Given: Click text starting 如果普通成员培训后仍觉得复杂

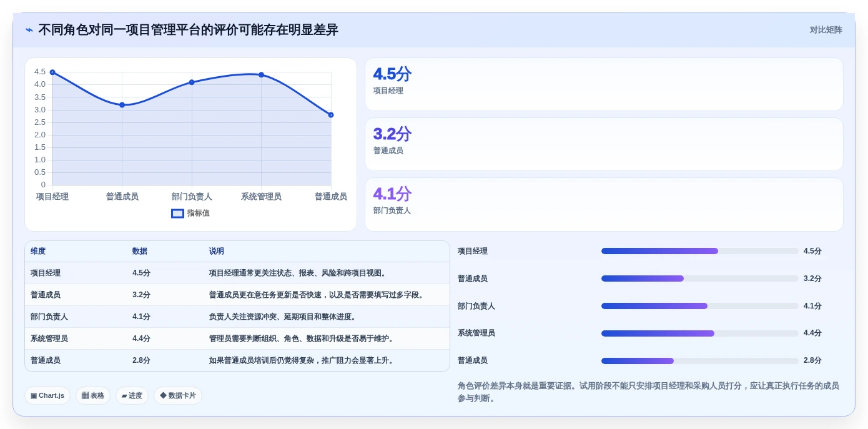Looking at the screenshot, I should coord(302,361).
